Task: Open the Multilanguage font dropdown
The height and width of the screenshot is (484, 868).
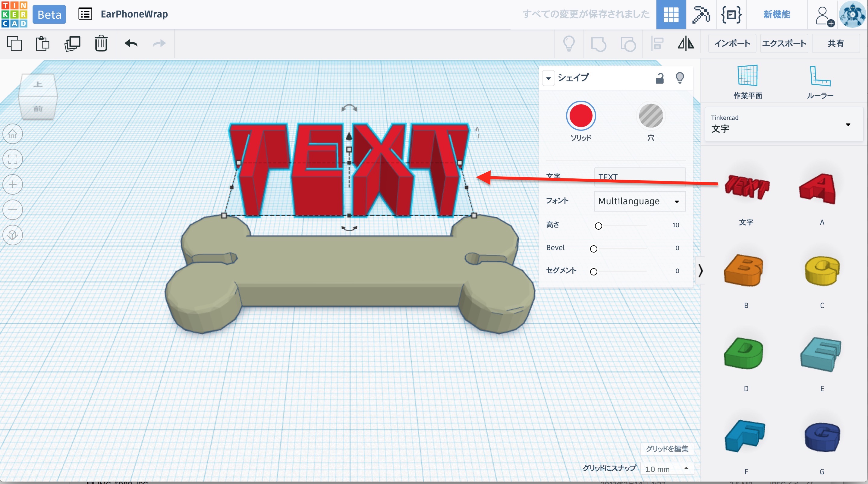Action: tap(640, 201)
